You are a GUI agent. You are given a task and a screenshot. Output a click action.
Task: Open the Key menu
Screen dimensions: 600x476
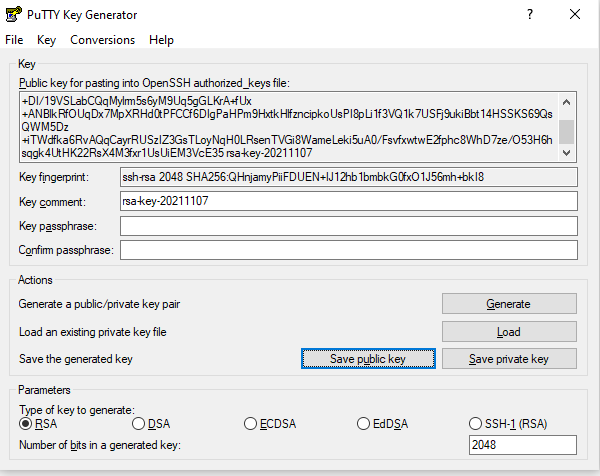(46, 40)
